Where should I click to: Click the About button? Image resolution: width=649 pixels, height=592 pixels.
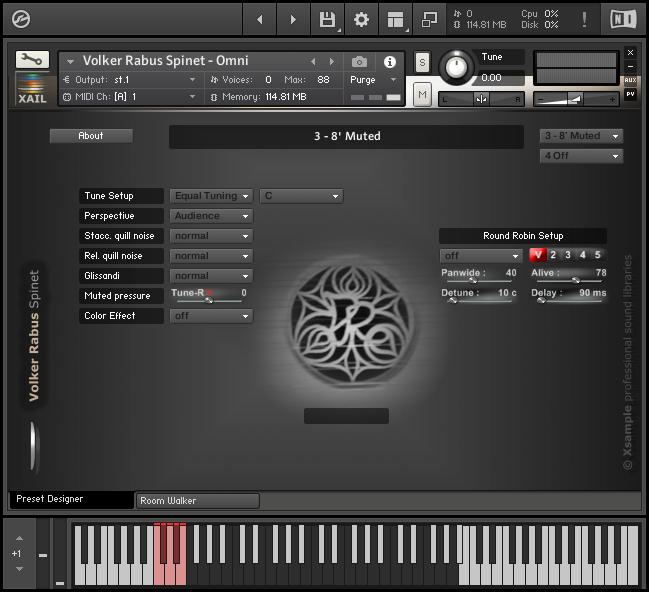91,136
